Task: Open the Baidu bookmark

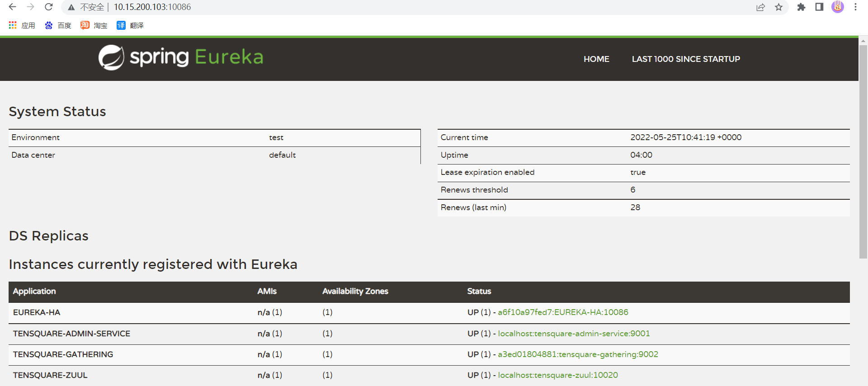Action: coord(58,25)
